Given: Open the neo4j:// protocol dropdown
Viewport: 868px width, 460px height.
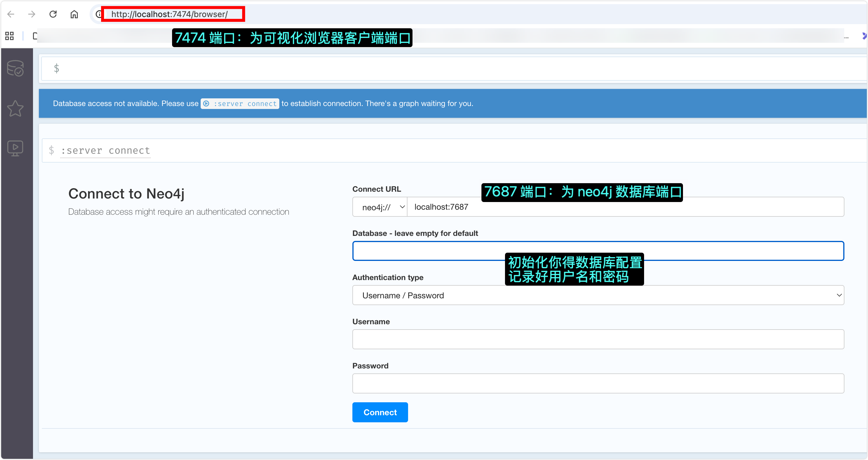Looking at the screenshot, I should coord(380,207).
